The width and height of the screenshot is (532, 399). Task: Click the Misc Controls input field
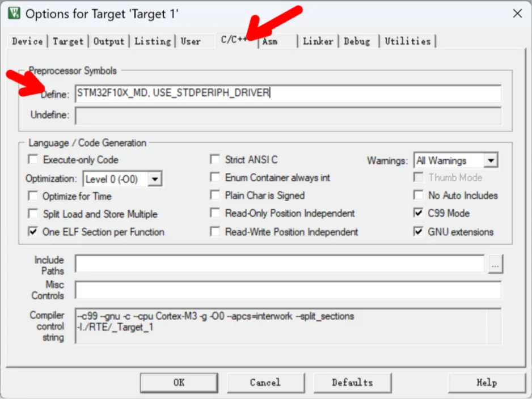pyautogui.click(x=288, y=290)
